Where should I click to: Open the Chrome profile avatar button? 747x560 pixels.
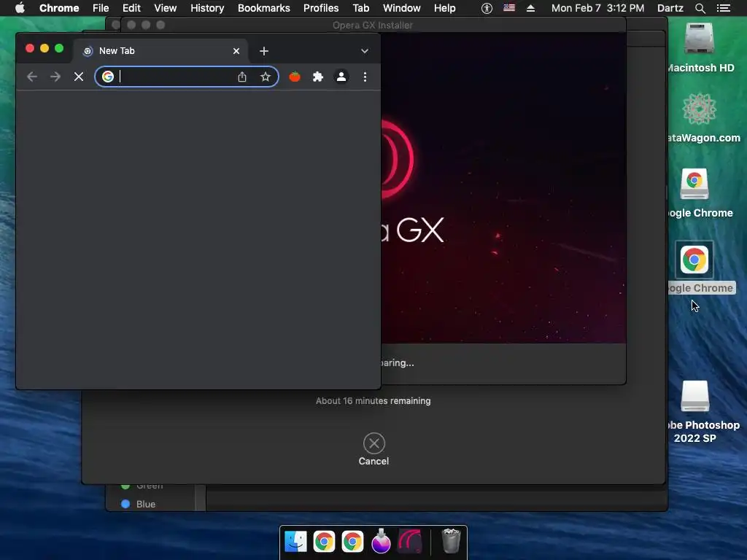341,77
